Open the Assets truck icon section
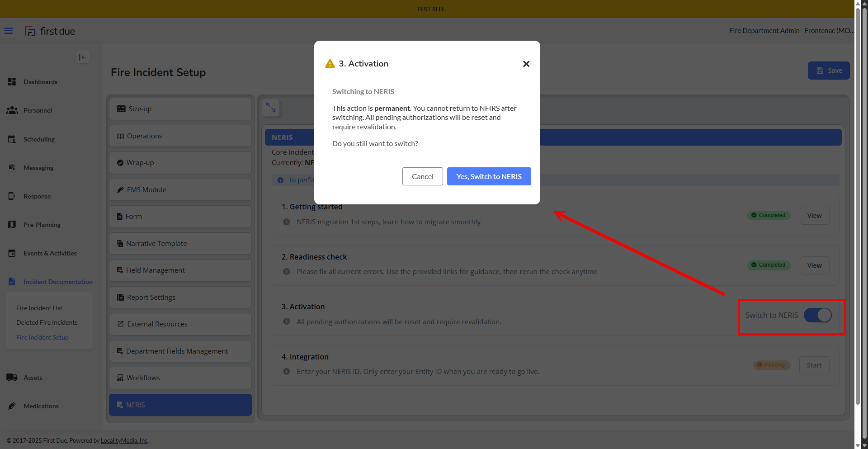Image resolution: width=868 pixels, height=449 pixels. click(x=12, y=378)
